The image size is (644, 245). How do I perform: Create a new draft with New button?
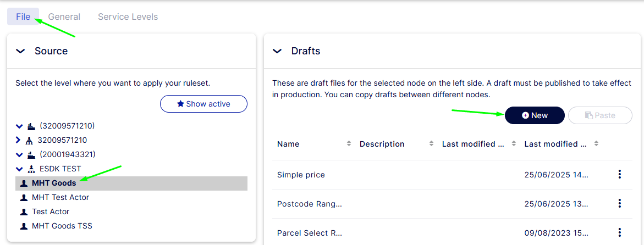[x=535, y=115]
